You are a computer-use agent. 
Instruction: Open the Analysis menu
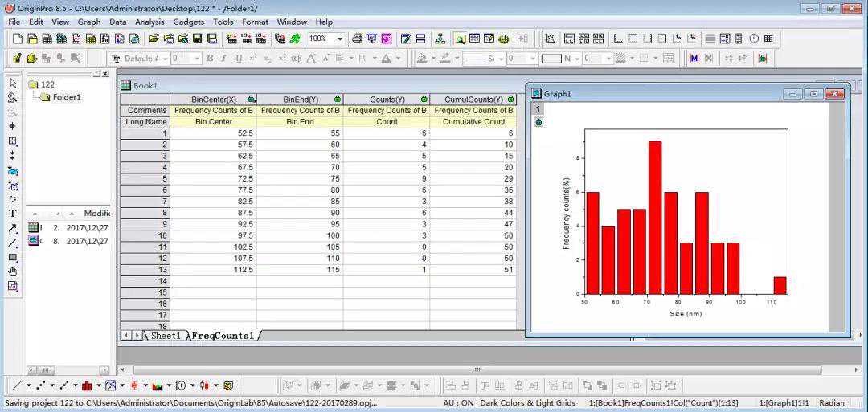tap(149, 22)
